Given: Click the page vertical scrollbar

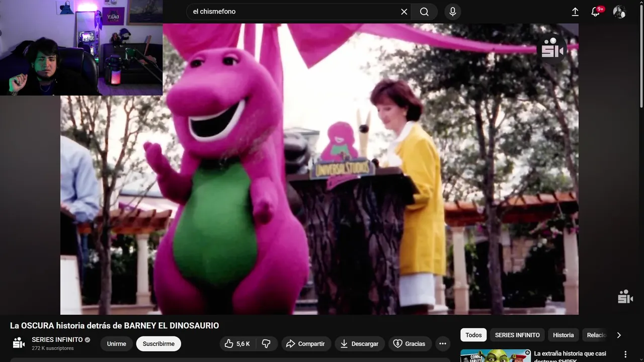Looking at the screenshot, I should 641,55.
